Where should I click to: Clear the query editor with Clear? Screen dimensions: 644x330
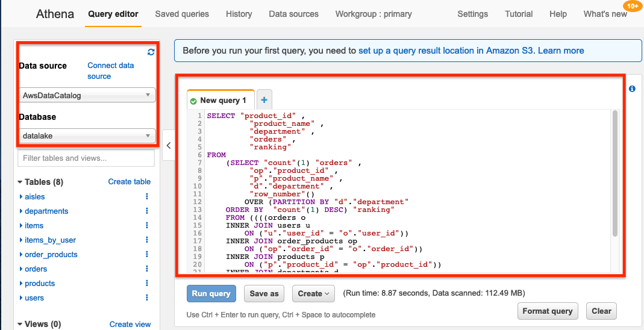pos(601,311)
